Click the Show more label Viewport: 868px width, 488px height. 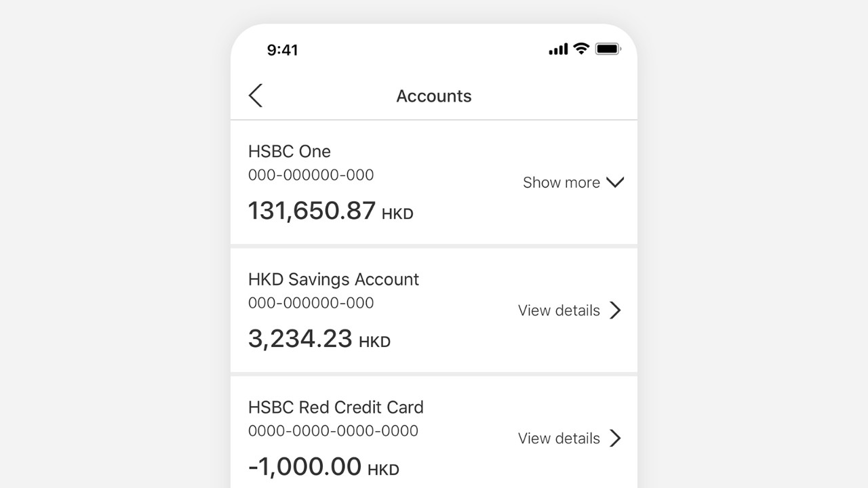click(561, 182)
